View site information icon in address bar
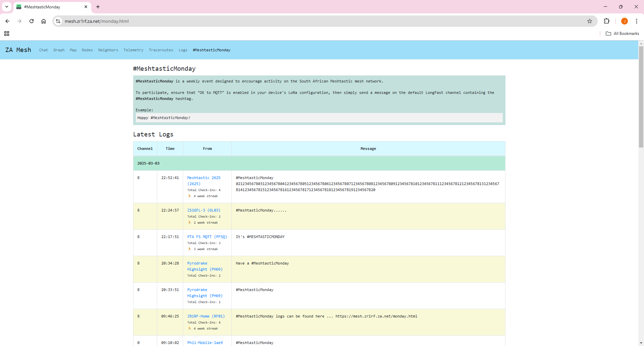 pos(58,21)
